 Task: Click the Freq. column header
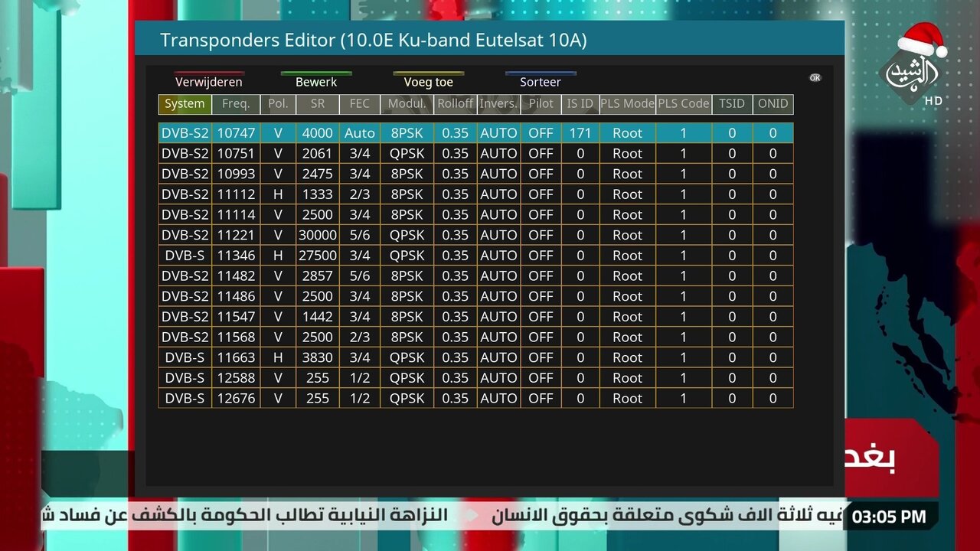(x=236, y=104)
